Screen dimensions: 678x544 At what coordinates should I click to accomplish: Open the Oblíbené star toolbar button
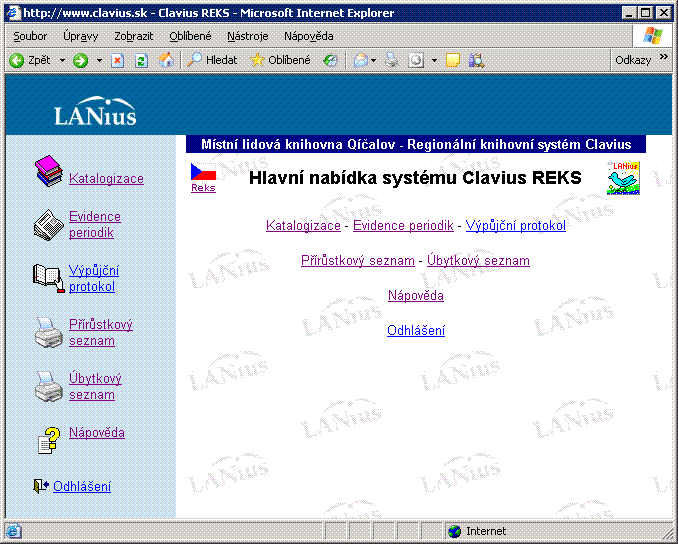[281, 60]
